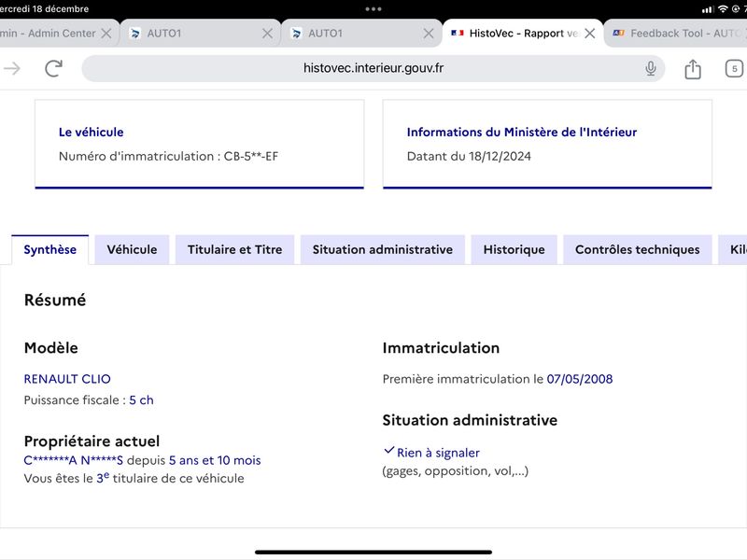Click Informations du Ministère de l'Intérieur heading

[x=522, y=132]
